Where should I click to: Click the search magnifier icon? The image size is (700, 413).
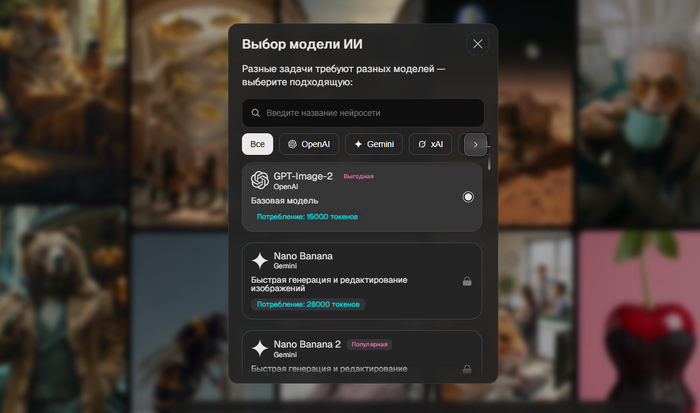(255, 113)
